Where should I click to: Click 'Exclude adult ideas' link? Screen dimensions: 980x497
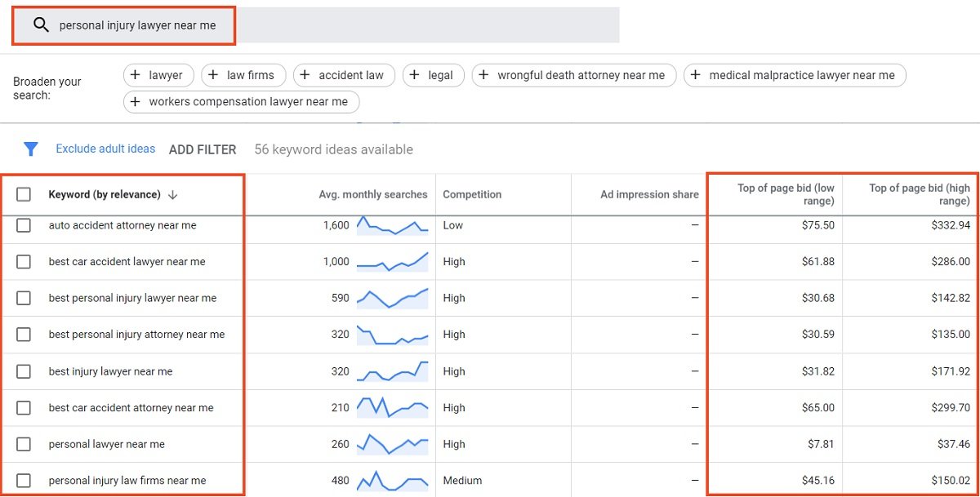tap(105, 149)
